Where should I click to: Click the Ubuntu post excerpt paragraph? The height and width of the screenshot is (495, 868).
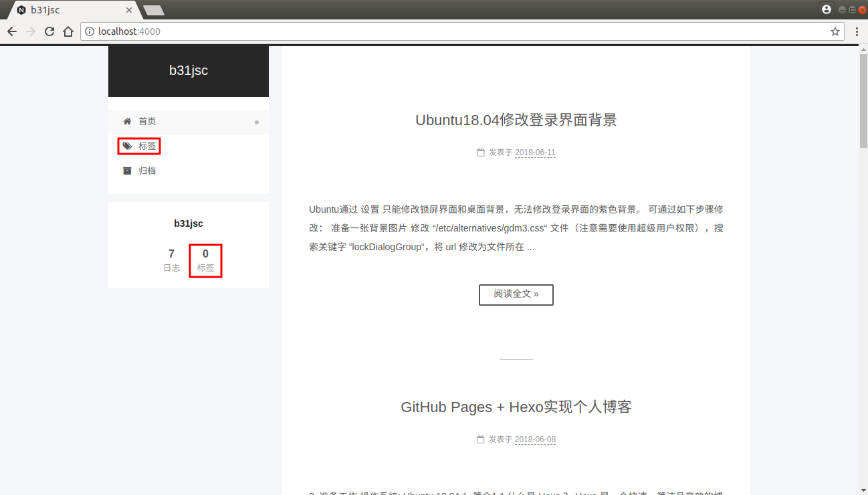[x=516, y=228]
